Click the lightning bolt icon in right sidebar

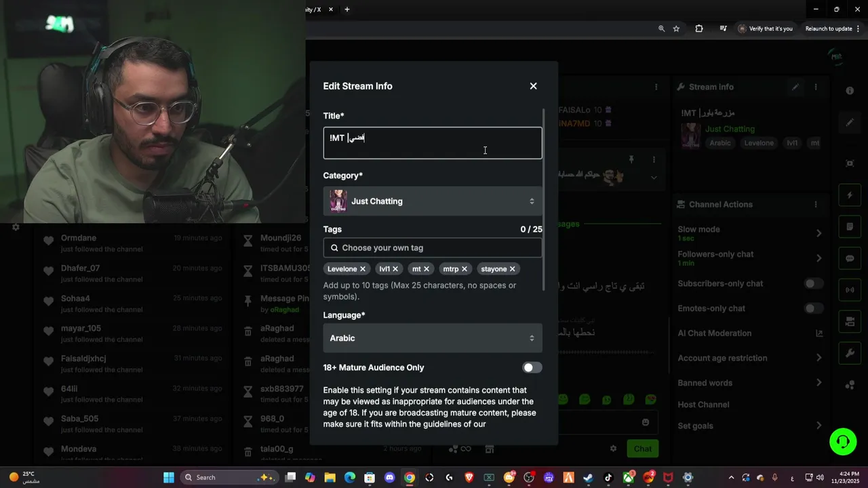[x=850, y=195]
